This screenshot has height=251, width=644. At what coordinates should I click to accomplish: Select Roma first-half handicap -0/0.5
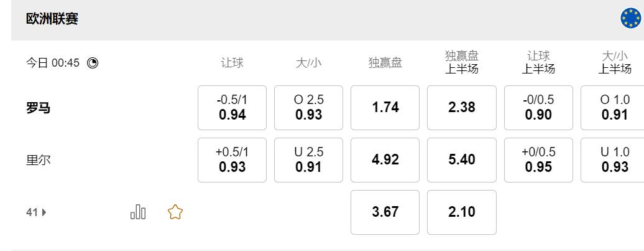(538, 108)
